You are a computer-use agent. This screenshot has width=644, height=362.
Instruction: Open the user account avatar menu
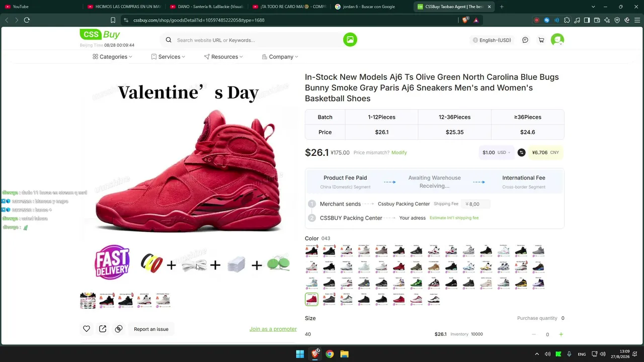pos(557,40)
